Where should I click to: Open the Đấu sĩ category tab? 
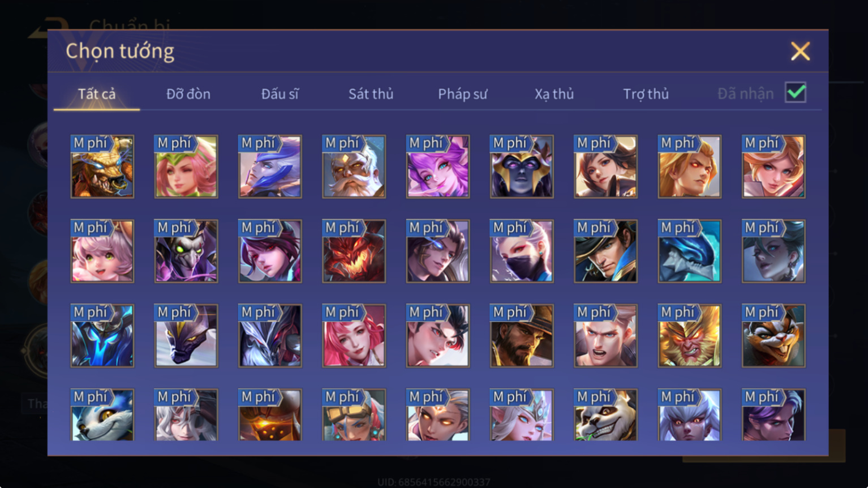pos(280,94)
